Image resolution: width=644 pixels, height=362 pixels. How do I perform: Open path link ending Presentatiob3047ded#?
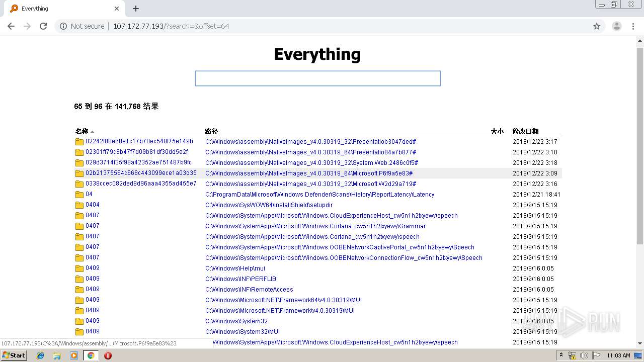pos(311,142)
